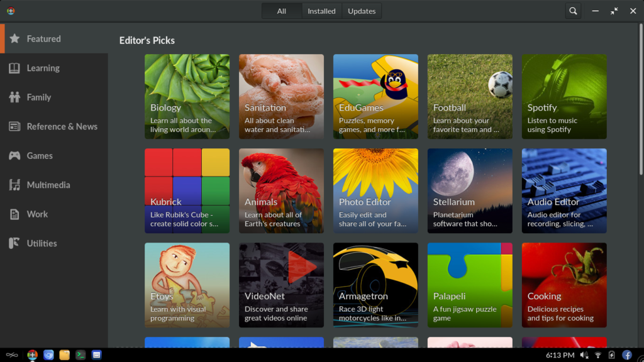Open the Stellarium app tile
Viewport: 644px width, 362px height.
470,191
